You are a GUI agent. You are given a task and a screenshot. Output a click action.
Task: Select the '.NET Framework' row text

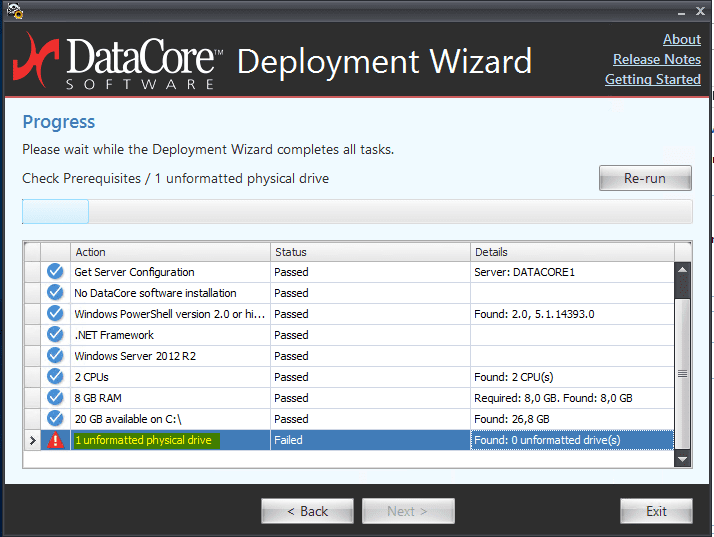click(x=114, y=335)
